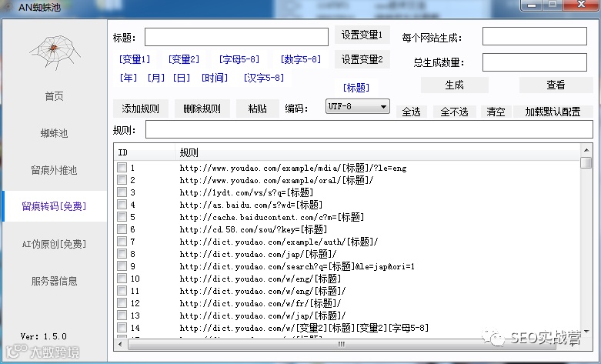
Task: Click the 粘贴 button
Action: (x=257, y=109)
